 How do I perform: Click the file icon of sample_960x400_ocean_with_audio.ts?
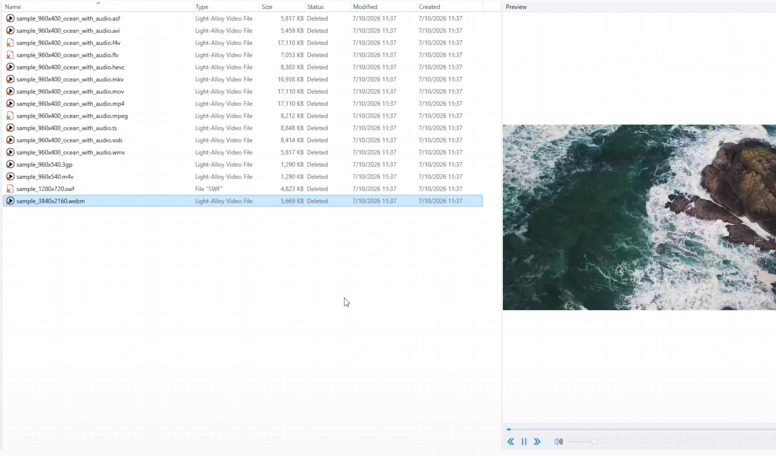(x=10, y=128)
